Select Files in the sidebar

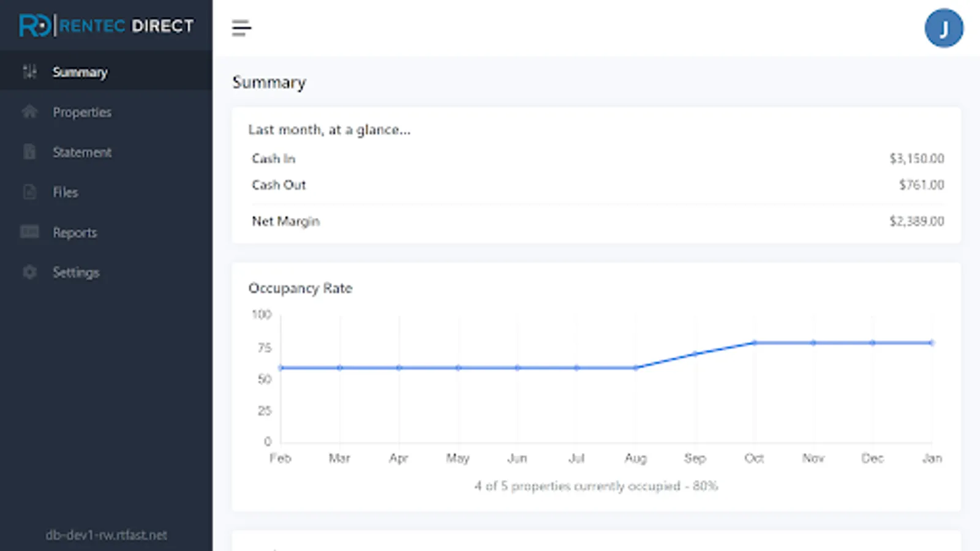(x=66, y=192)
